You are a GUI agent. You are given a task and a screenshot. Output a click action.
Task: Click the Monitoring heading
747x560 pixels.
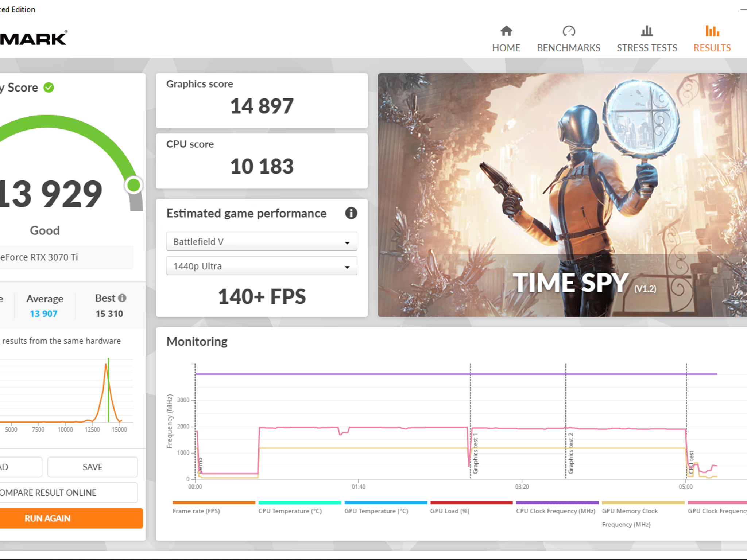coord(197,341)
